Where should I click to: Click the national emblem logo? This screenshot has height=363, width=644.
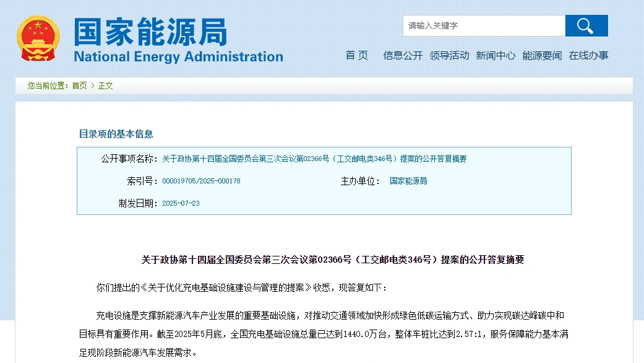tap(38, 38)
